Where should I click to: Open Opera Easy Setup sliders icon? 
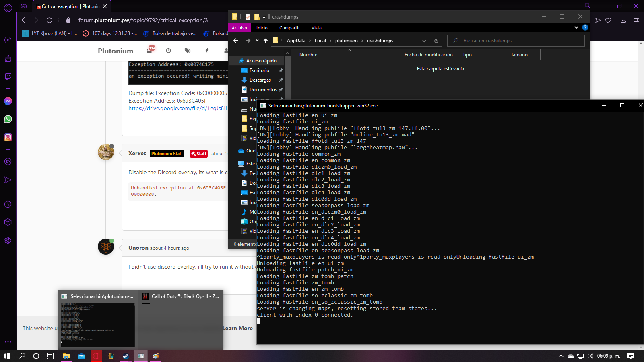pos(636,20)
